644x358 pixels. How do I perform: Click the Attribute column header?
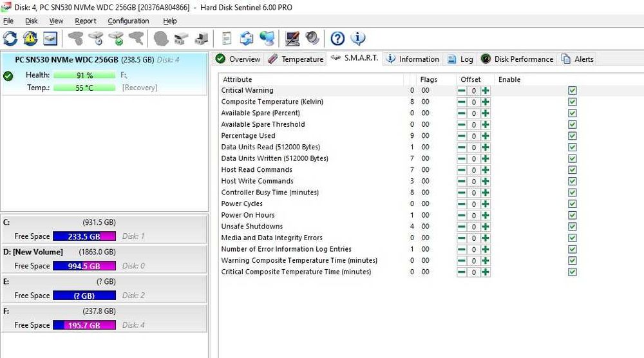click(x=312, y=79)
